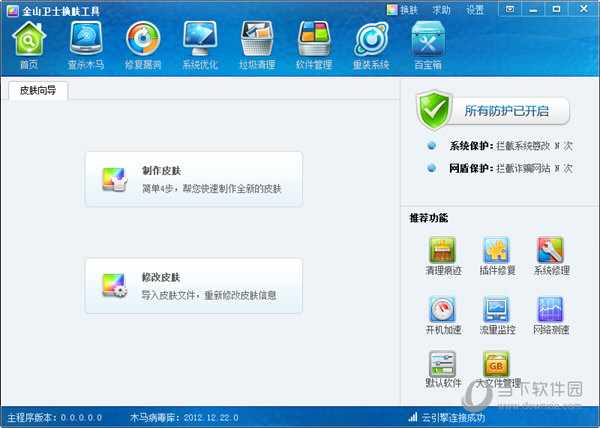Click the 修改皮肤 gear palette icon
Image resolution: width=600 pixels, height=428 pixels.
tap(114, 285)
